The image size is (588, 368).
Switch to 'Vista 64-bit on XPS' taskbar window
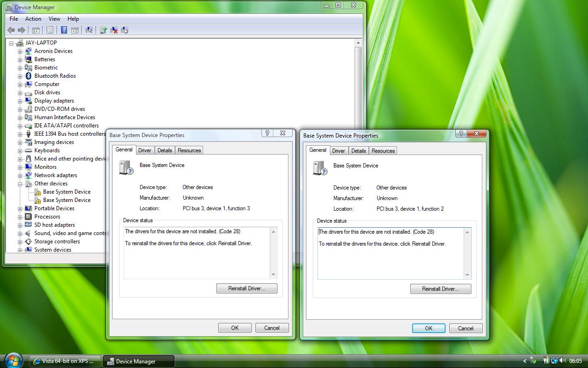65,361
